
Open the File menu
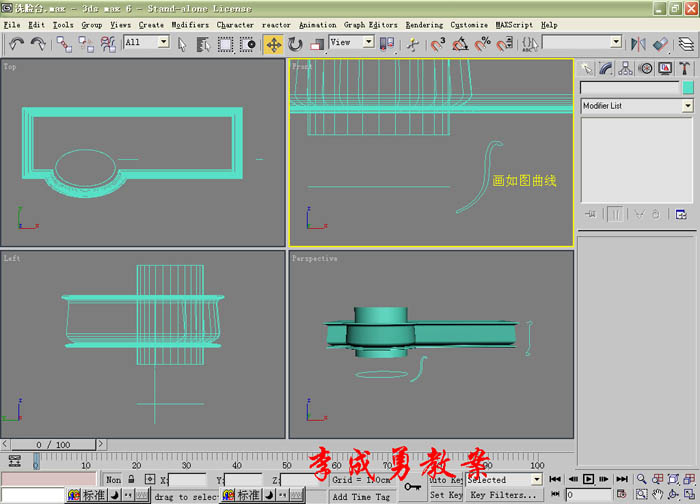click(12, 25)
